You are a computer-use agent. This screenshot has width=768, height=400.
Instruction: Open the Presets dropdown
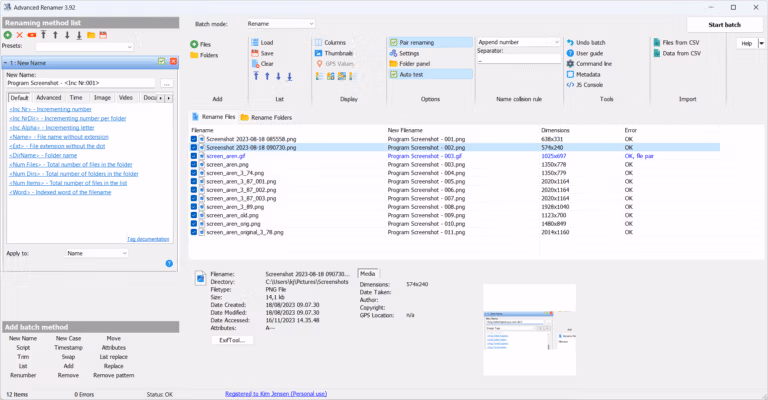point(84,47)
